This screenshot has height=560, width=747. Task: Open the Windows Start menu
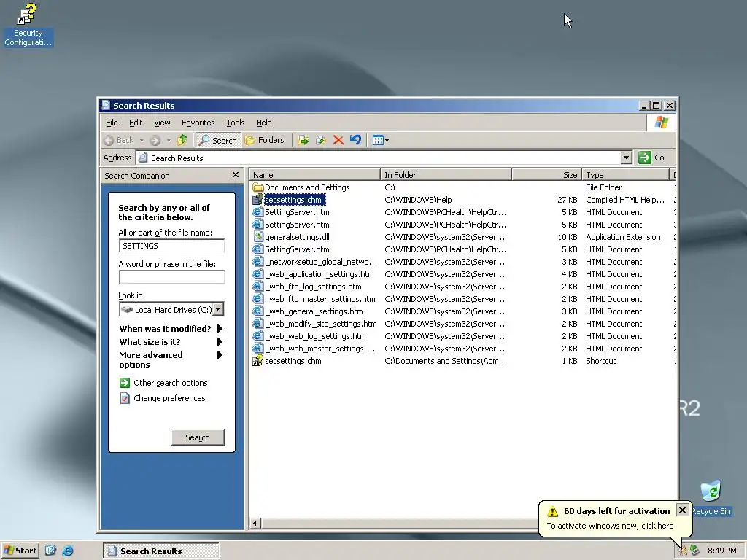[20, 551]
